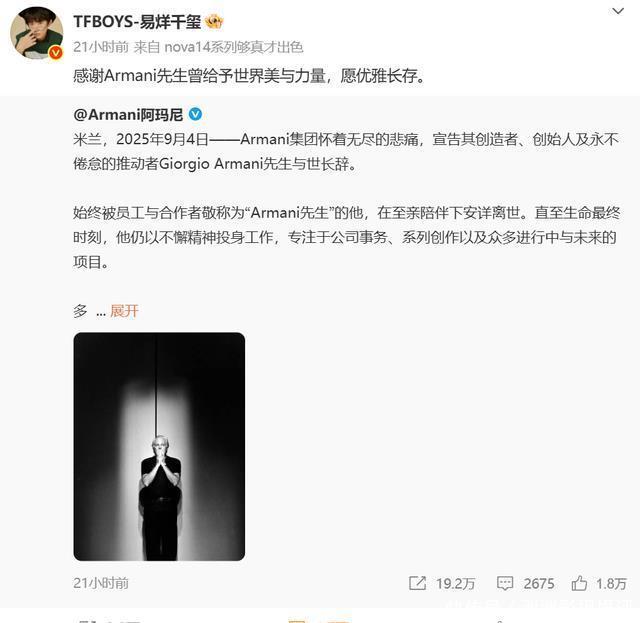Click the comment bubble icon

coord(505,583)
